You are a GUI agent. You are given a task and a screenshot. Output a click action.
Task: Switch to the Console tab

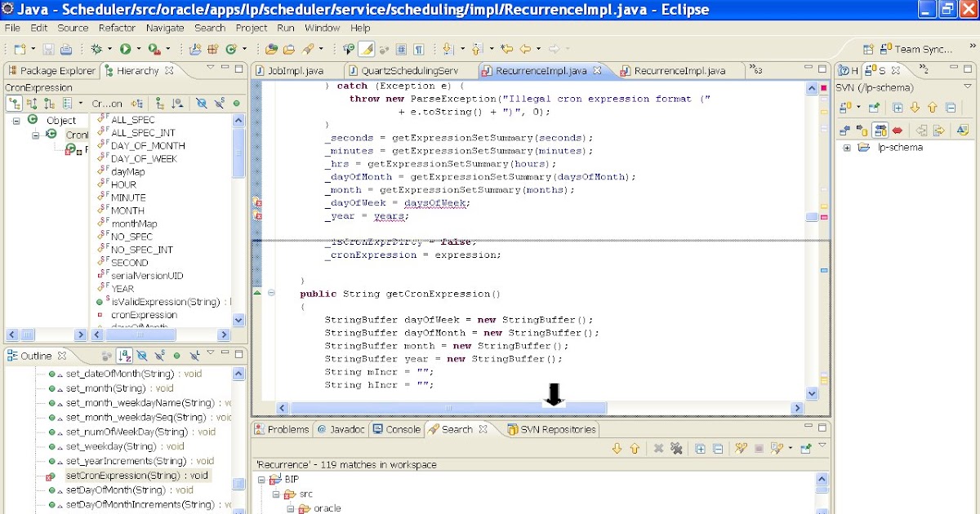pos(396,429)
